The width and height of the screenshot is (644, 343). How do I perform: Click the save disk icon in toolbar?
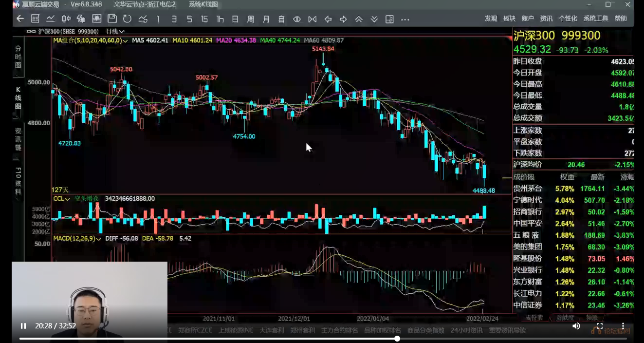click(x=112, y=19)
